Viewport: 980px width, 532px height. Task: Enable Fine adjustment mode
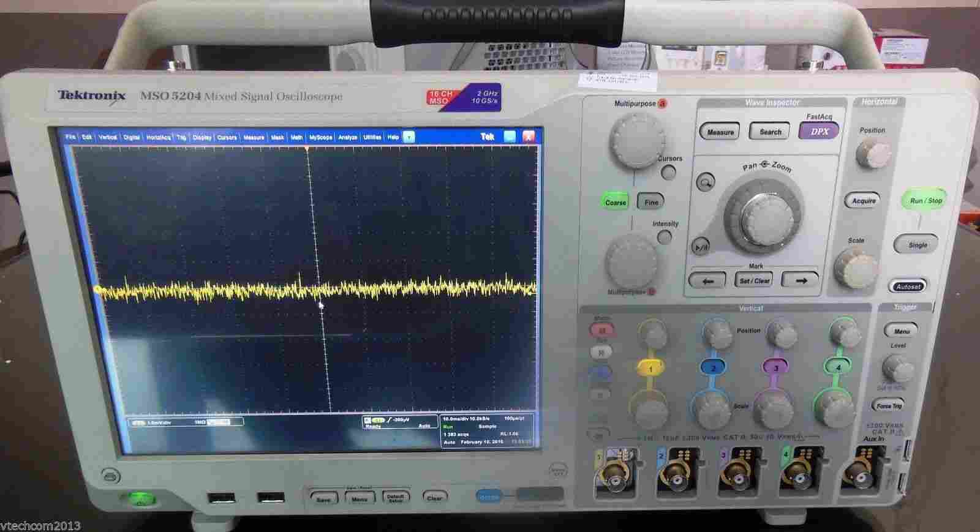click(651, 202)
